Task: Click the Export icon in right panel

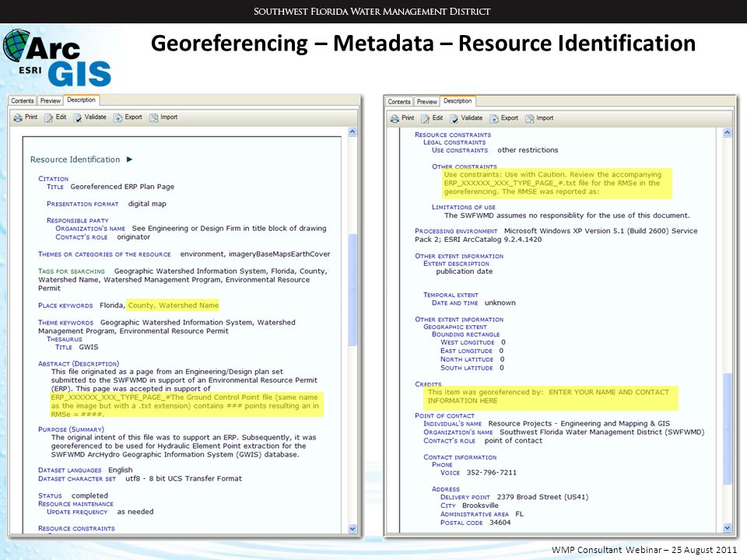Action: pos(494,118)
